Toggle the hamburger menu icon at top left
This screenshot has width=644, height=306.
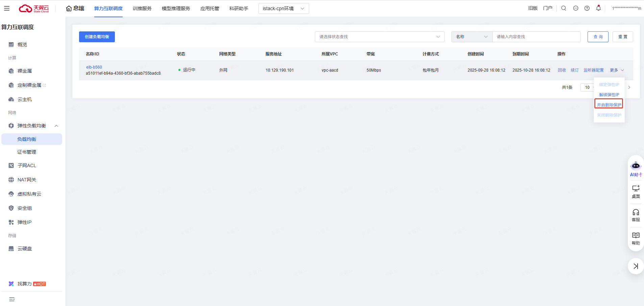point(7,8)
